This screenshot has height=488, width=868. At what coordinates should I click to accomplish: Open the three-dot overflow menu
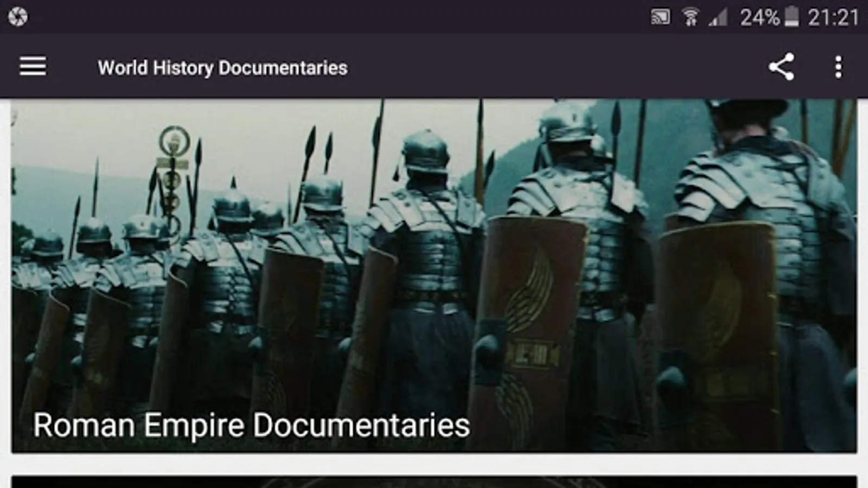tap(838, 67)
